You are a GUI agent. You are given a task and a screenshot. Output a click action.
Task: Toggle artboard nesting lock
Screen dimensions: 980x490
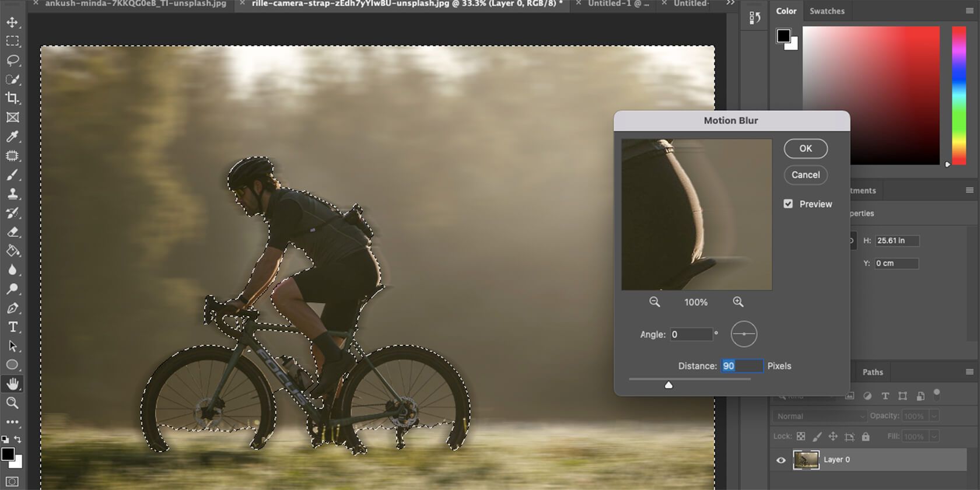pos(849,436)
